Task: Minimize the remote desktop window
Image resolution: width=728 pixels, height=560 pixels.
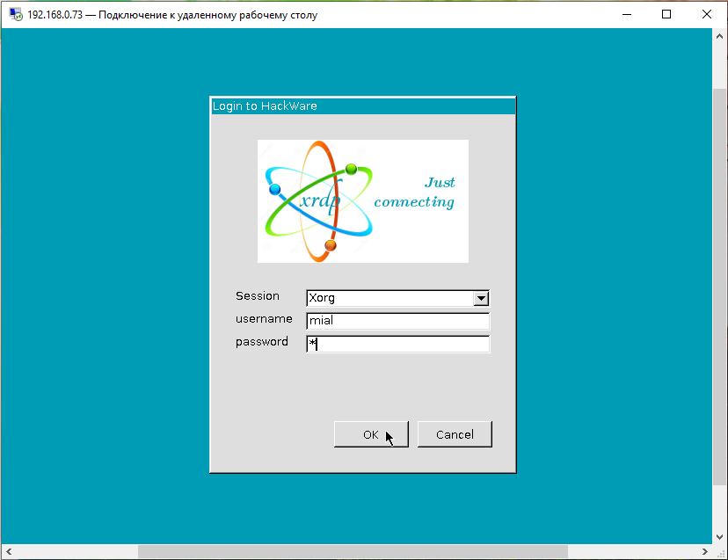Action: point(626,14)
